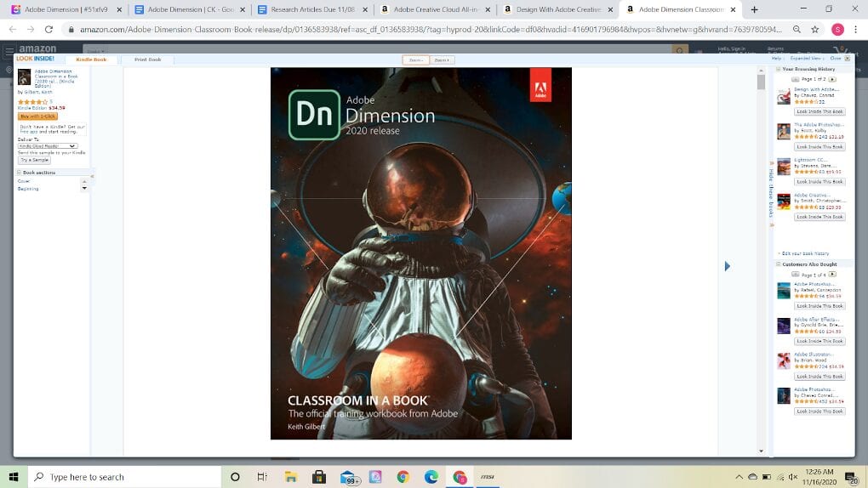Click the address bar URL
The height and width of the screenshot is (488, 868).
[x=431, y=29]
